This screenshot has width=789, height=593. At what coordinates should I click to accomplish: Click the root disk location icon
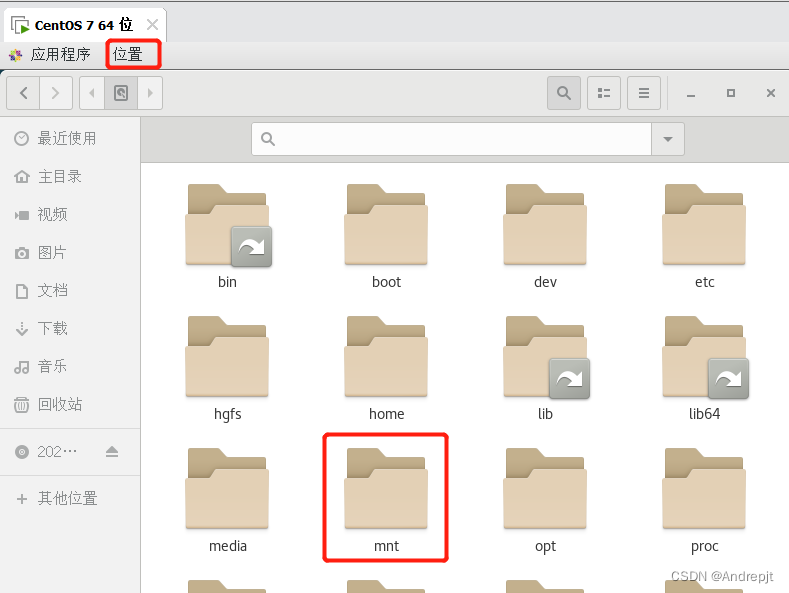[x=121, y=93]
